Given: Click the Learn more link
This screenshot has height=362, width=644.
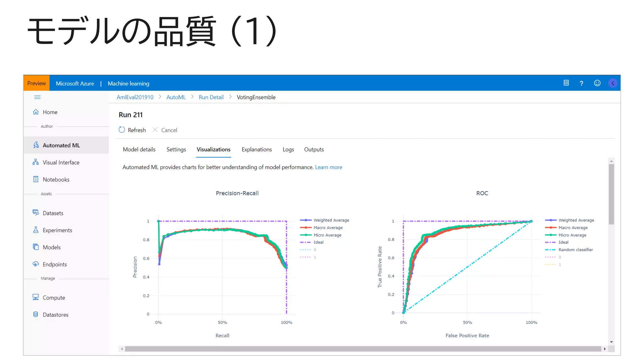Looking at the screenshot, I should [328, 167].
